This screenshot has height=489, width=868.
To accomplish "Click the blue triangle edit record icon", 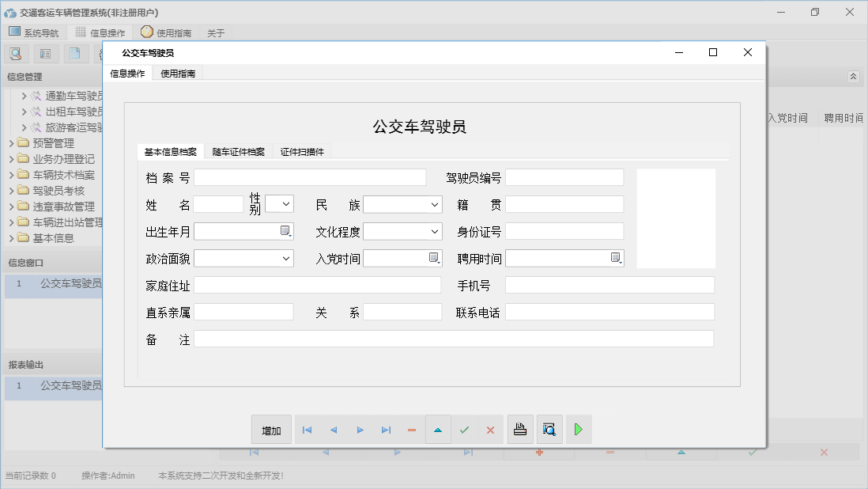I will point(438,430).
